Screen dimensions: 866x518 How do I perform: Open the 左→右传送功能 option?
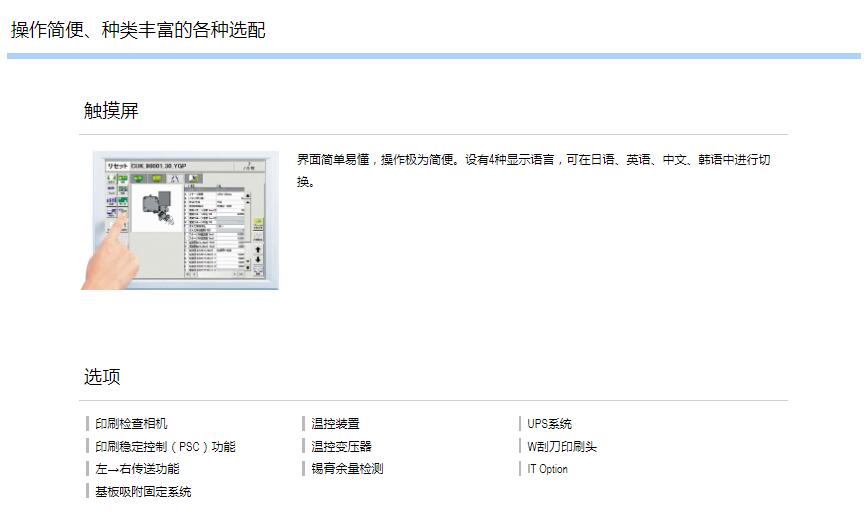(137, 469)
